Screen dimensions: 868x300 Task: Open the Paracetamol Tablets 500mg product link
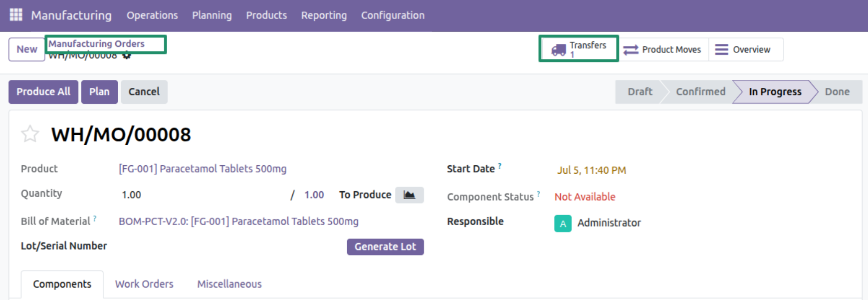click(203, 169)
